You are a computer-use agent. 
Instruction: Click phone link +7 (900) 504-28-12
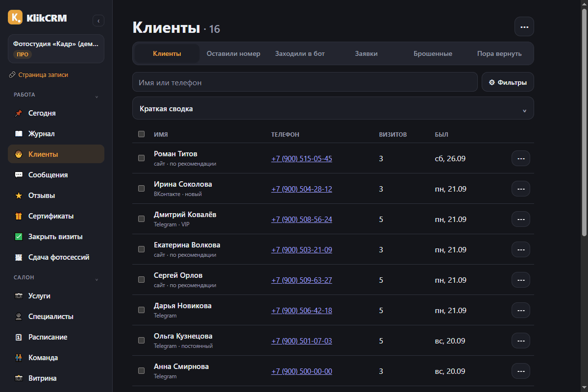[302, 189]
